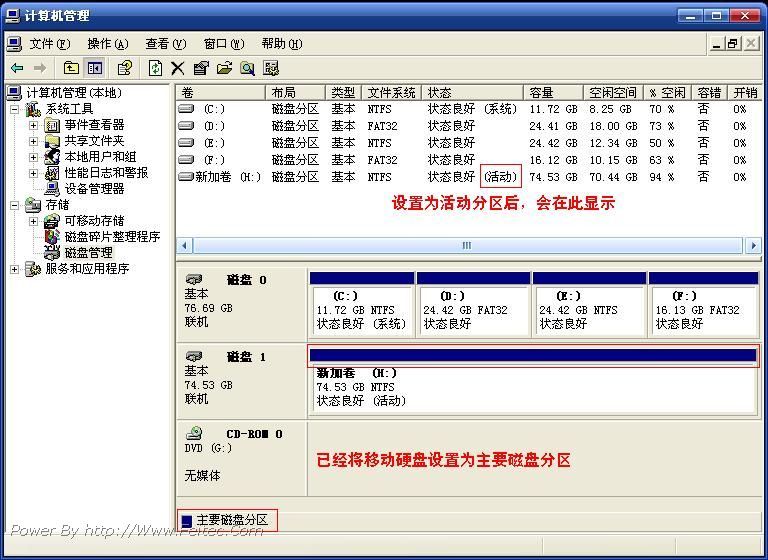Toggle the show/hide console tree button
The width and height of the screenshot is (768, 560).
tap(95, 68)
